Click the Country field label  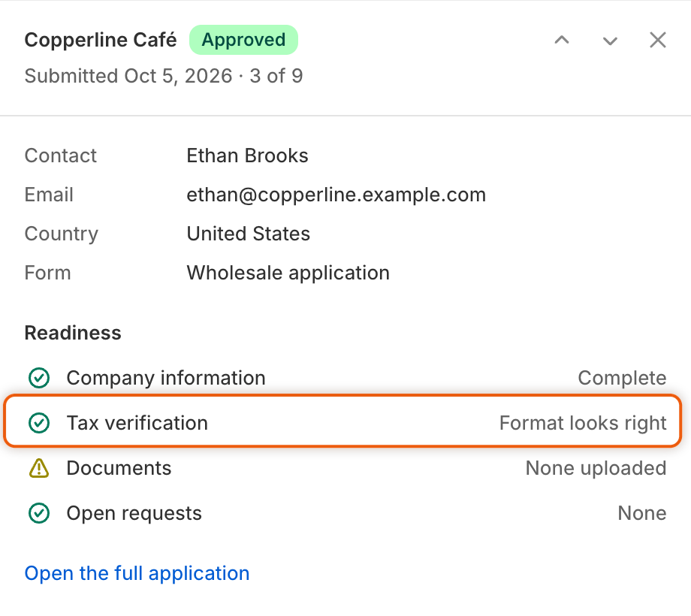(62, 234)
